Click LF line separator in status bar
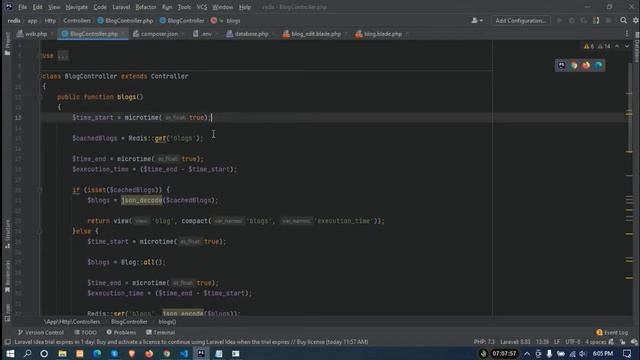Image resolution: width=640 pixels, height=360 pixels. coord(557,342)
